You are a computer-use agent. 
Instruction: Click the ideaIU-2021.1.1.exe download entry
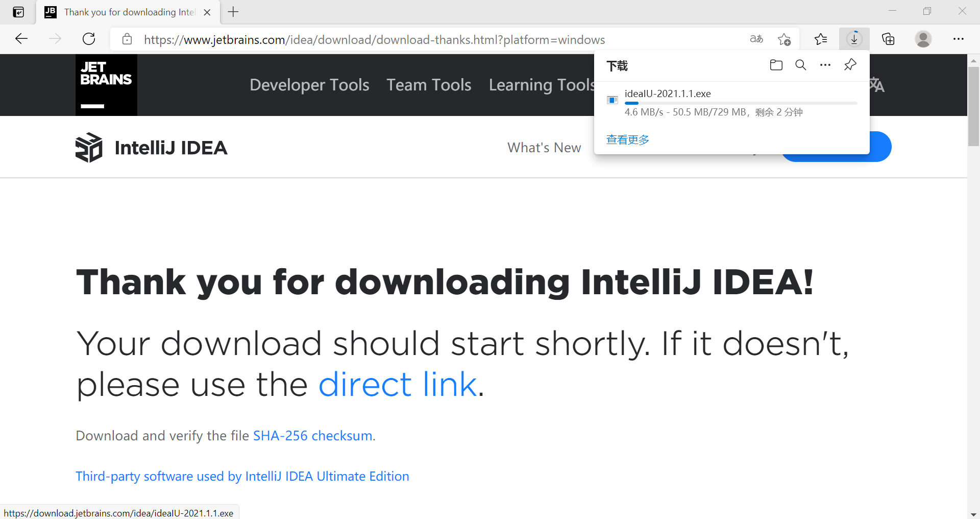(732, 103)
